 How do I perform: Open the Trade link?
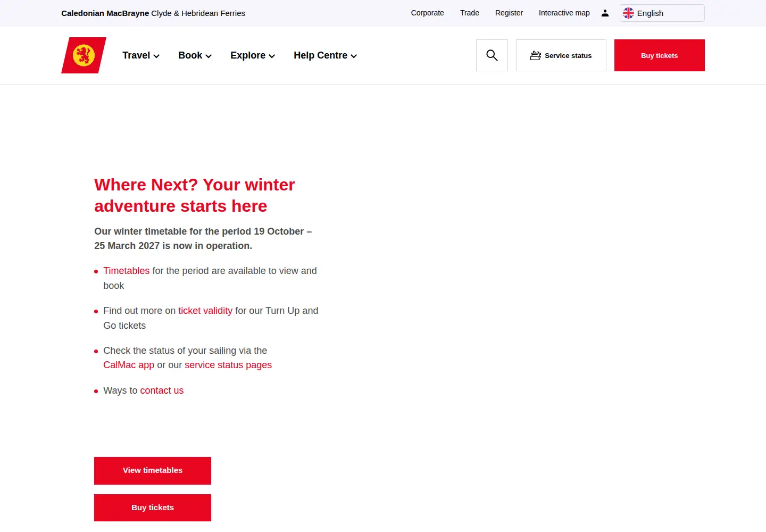coord(470,13)
